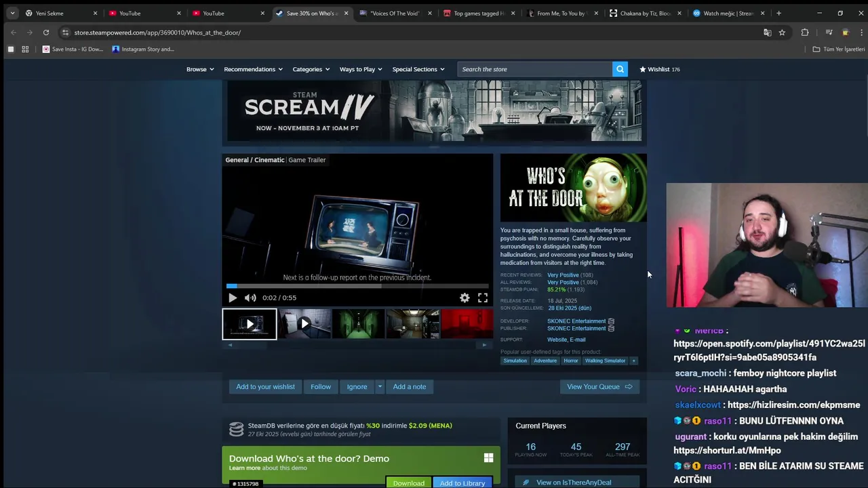Switch to the Top games tagged tab
This screenshot has width=868, height=488.
tap(479, 13)
